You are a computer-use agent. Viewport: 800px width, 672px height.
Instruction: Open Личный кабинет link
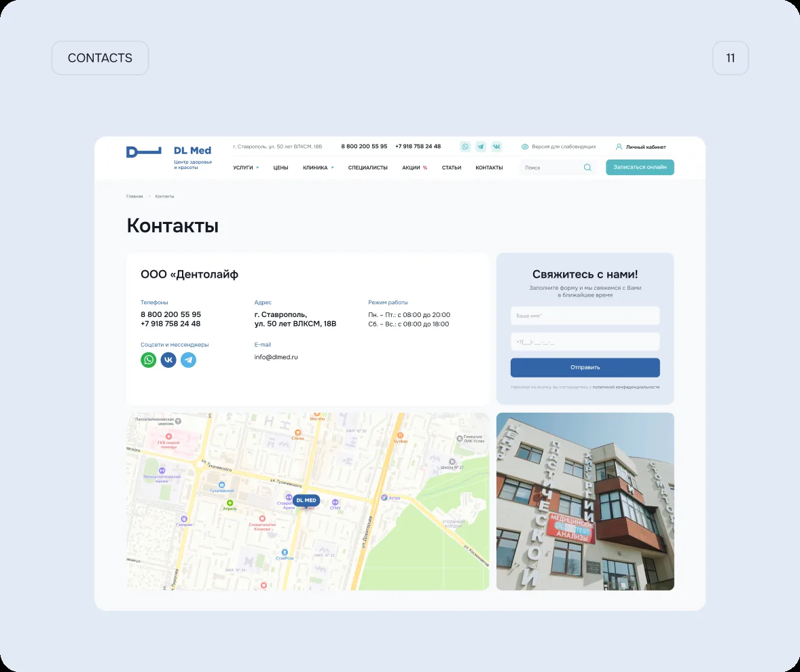[646, 147]
